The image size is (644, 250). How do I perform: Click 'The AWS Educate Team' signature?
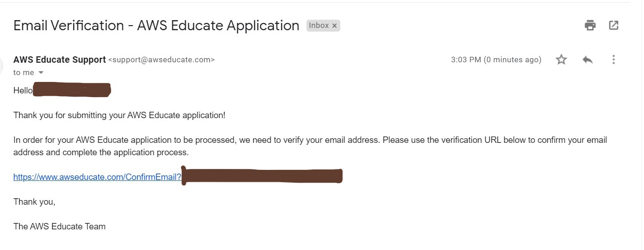tap(60, 226)
